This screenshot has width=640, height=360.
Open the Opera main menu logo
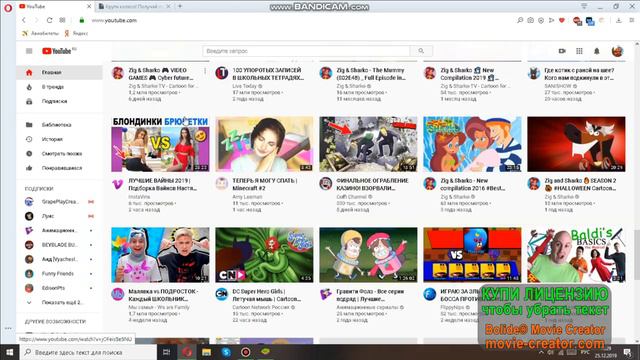8,7
